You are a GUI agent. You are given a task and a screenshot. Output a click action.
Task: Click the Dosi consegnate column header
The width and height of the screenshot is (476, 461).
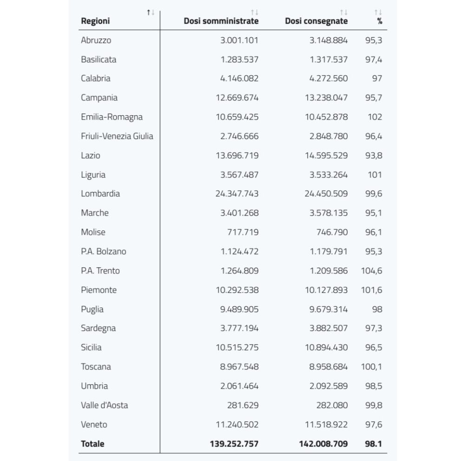click(x=316, y=21)
